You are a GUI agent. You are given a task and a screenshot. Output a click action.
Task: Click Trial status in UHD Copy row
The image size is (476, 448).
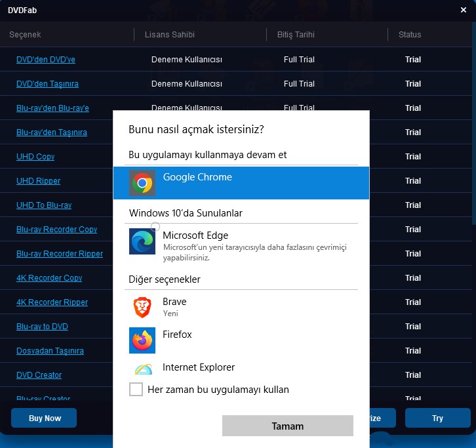coord(413,157)
